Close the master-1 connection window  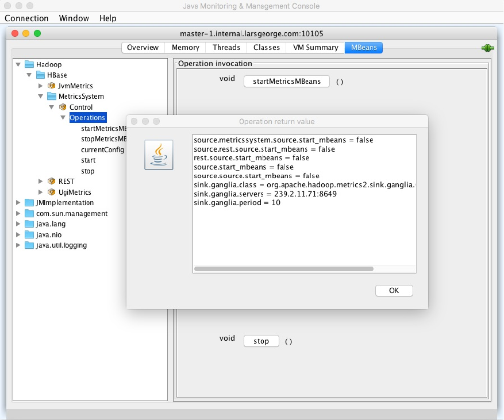pyautogui.click(x=15, y=33)
